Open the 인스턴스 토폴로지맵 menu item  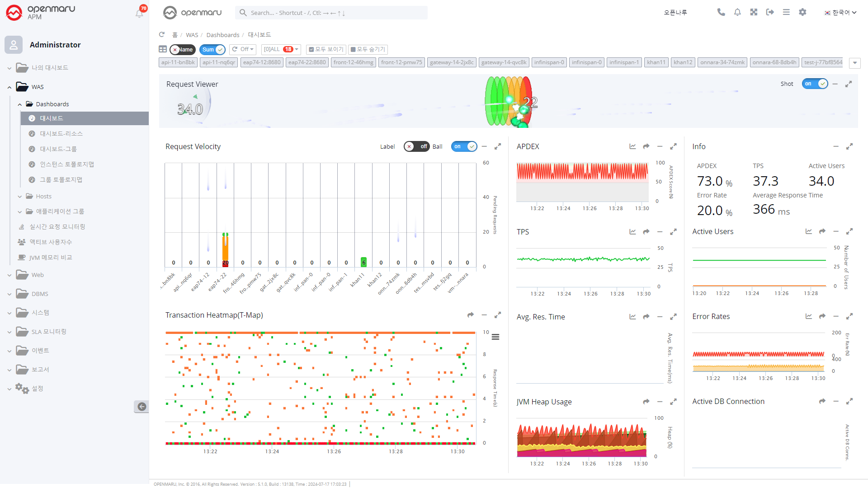(67, 164)
